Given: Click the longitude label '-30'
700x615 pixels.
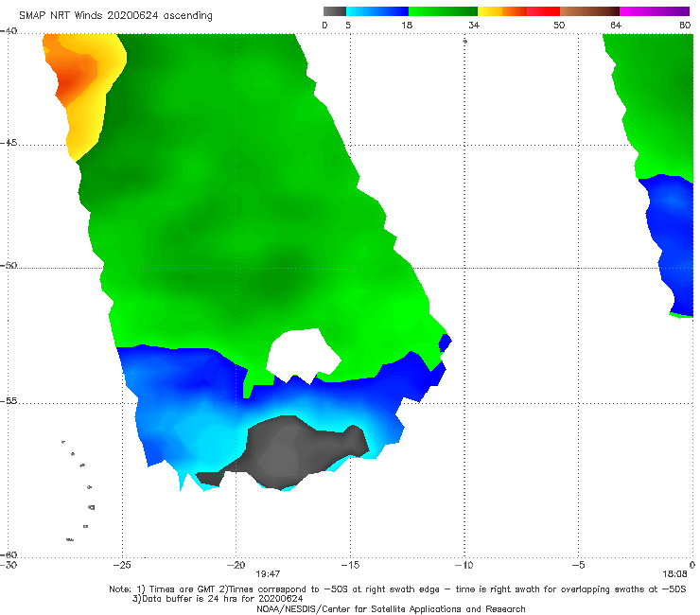Looking at the screenshot, I should point(9,565).
